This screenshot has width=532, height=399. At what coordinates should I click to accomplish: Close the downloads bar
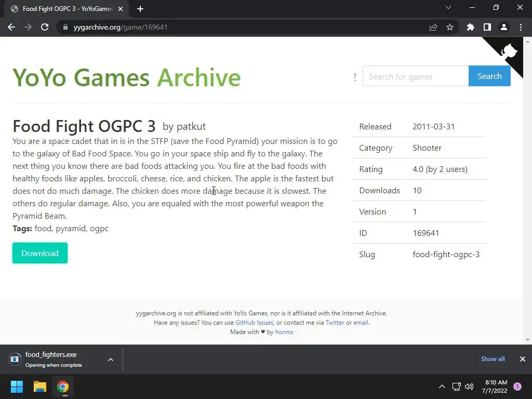[523, 359]
